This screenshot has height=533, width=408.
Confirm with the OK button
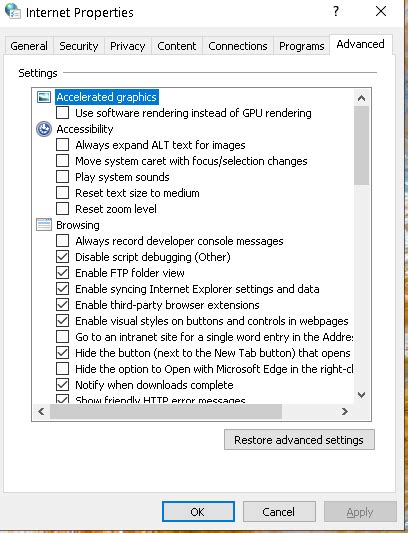198,512
